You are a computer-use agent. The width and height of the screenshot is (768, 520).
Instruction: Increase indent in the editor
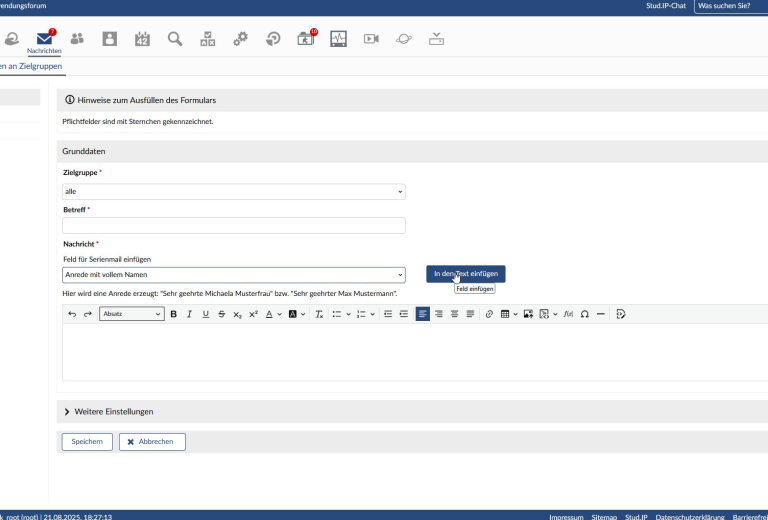pyautogui.click(x=404, y=314)
